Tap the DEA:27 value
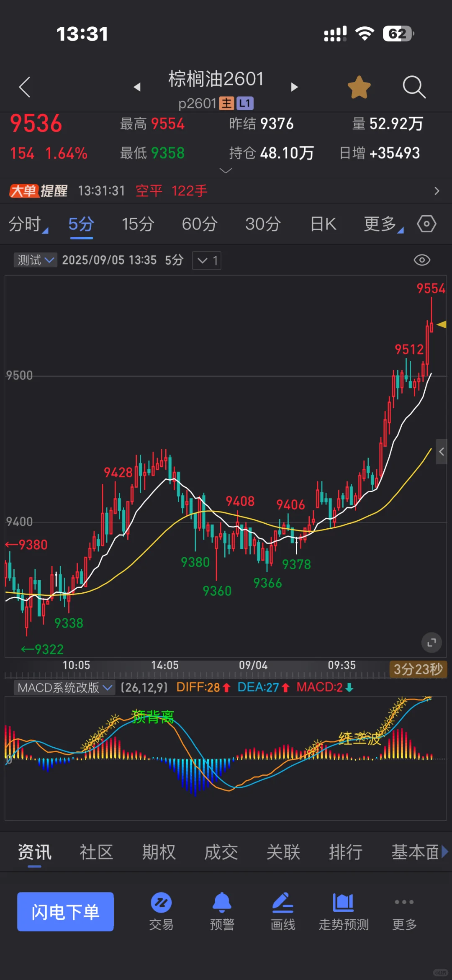The image size is (452, 980). pyautogui.click(x=263, y=687)
